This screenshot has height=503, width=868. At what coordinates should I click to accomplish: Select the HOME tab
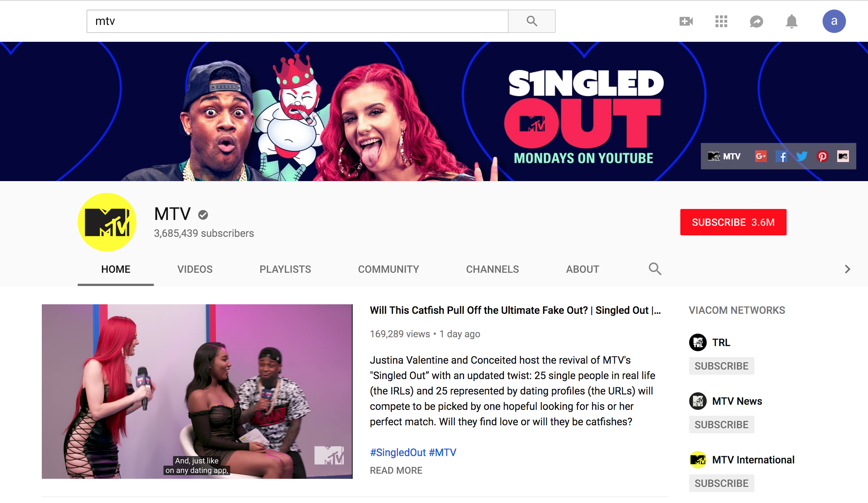coord(116,269)
